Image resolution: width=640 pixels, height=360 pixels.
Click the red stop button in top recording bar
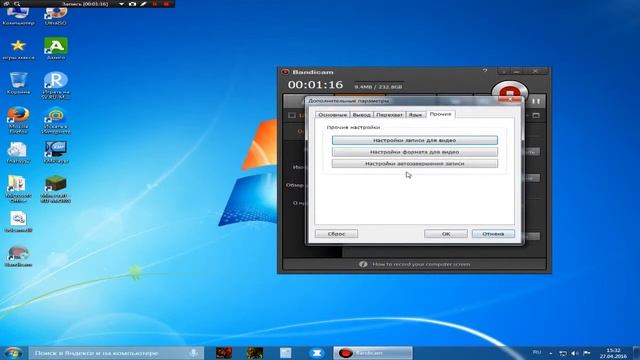(x=166, y=4)
